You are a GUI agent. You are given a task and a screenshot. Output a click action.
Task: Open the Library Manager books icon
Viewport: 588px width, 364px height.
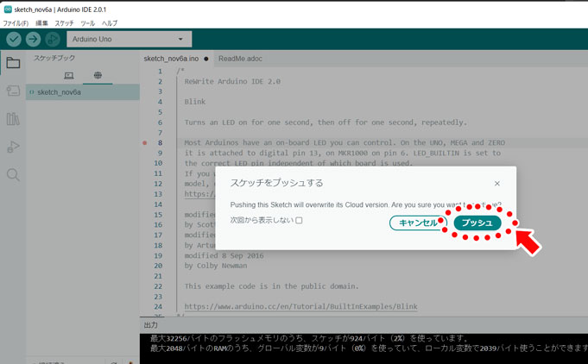(13, 119)
